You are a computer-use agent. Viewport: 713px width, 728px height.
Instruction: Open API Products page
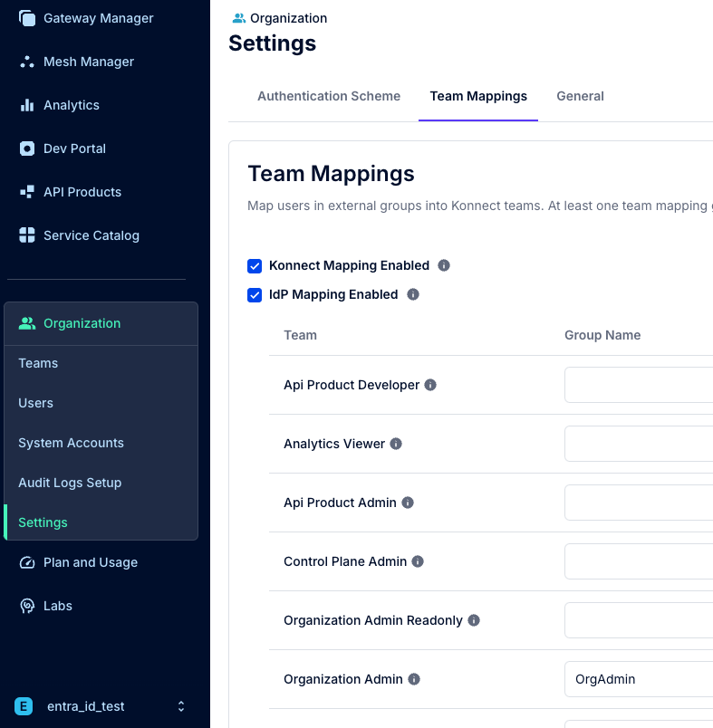coord(82,192)
